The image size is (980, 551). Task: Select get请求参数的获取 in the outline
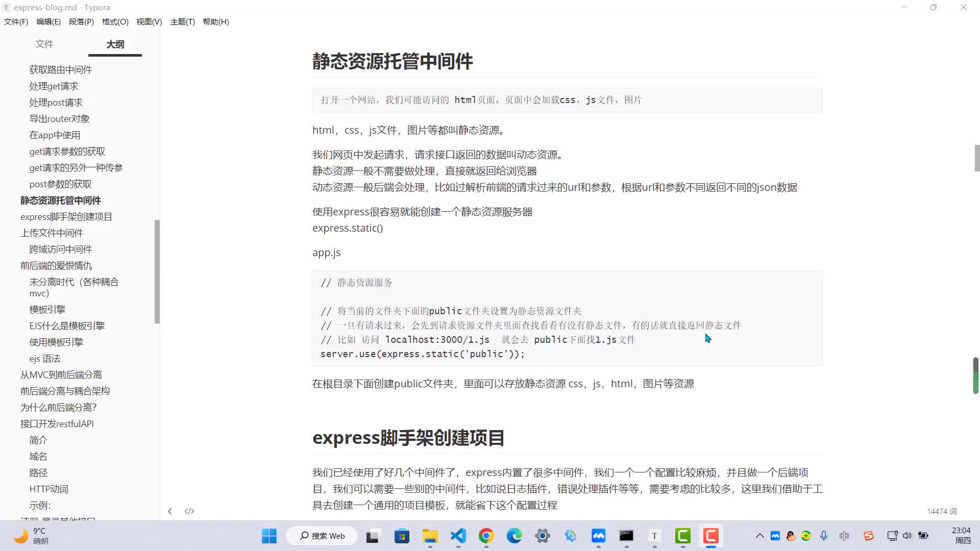pyautogui.click(x=67, y=151)
